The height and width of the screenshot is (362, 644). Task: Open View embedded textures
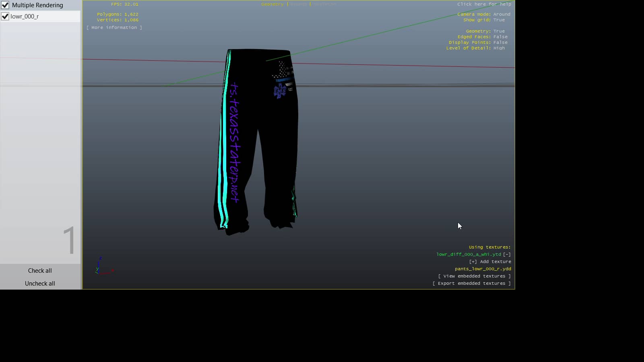coord(475,276)
